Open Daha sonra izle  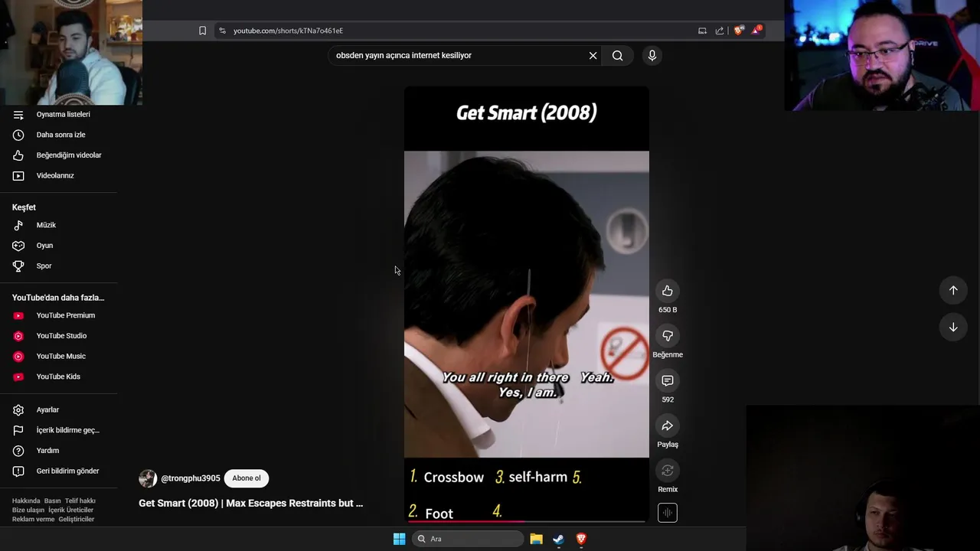coord(59,135)
